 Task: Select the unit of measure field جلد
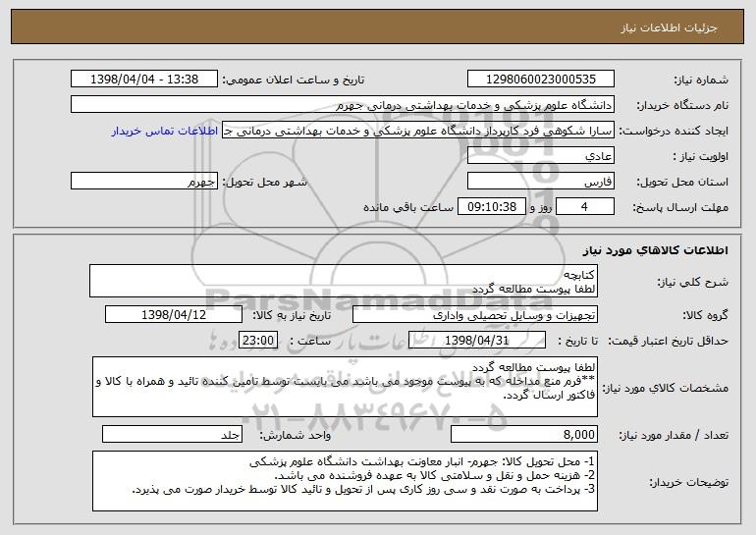172,434
